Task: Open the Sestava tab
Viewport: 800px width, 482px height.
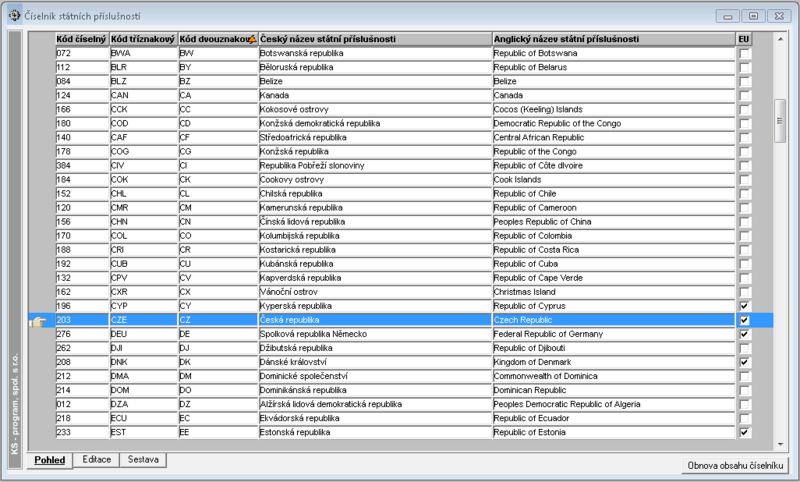Action: pos(143,460)
